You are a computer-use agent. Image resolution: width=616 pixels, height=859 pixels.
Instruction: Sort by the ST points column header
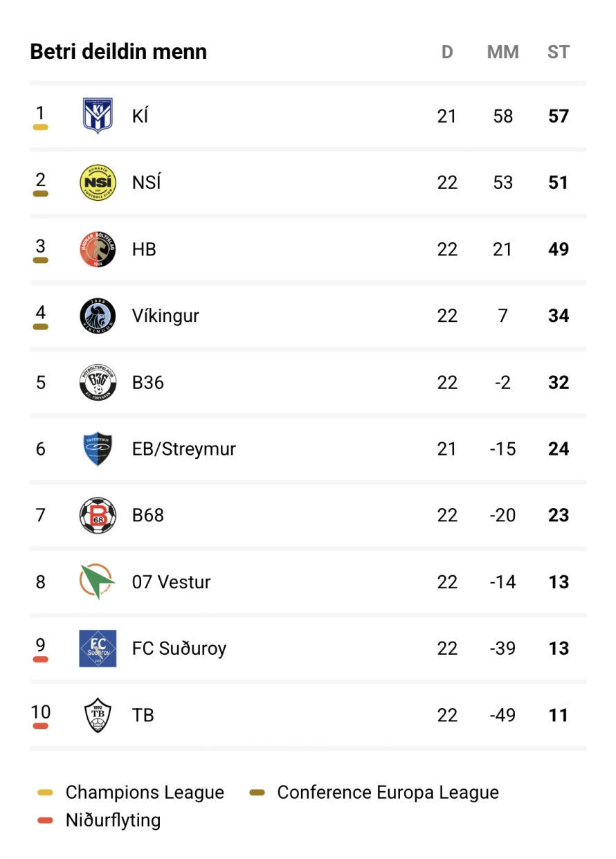[x=559, y=52]
